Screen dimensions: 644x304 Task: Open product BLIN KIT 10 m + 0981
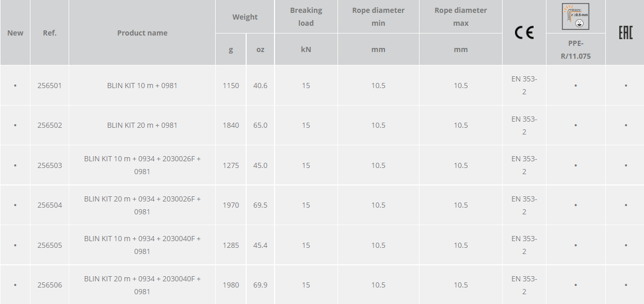coord(142,86)
